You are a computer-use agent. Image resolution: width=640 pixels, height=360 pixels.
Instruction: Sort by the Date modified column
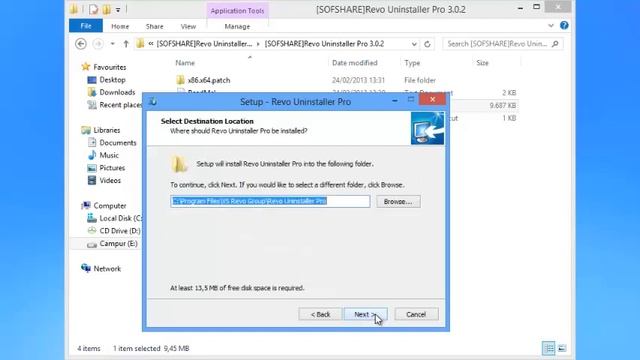tap(355, 63)
